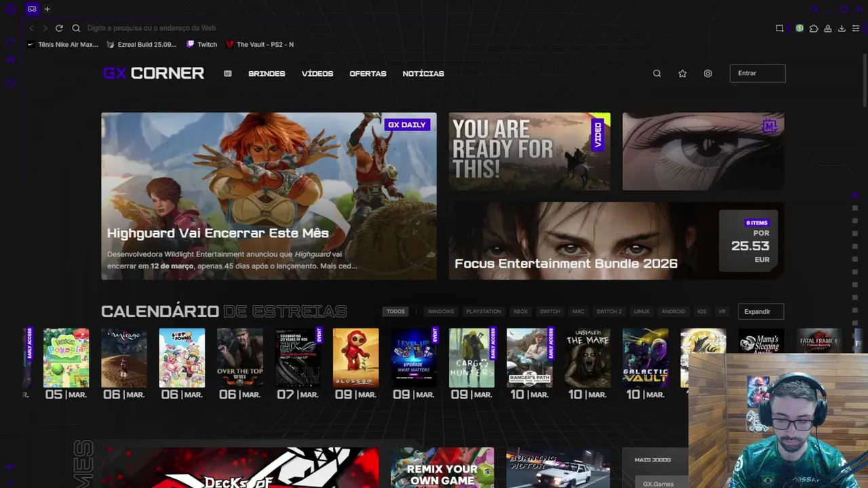Viewport: 868px width, 488px height.
Task: Filter calendar by Switch
Action: (550, 311)
